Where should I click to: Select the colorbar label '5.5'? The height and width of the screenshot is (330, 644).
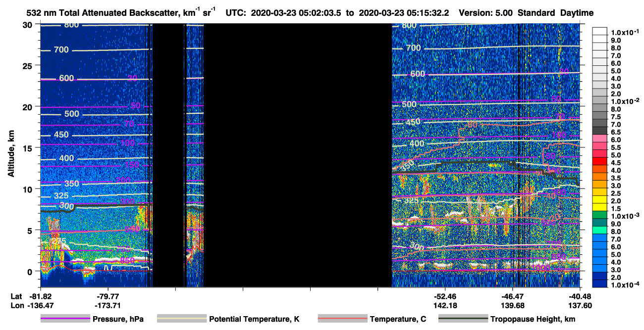pyautogui.click(x=617, y=147)
